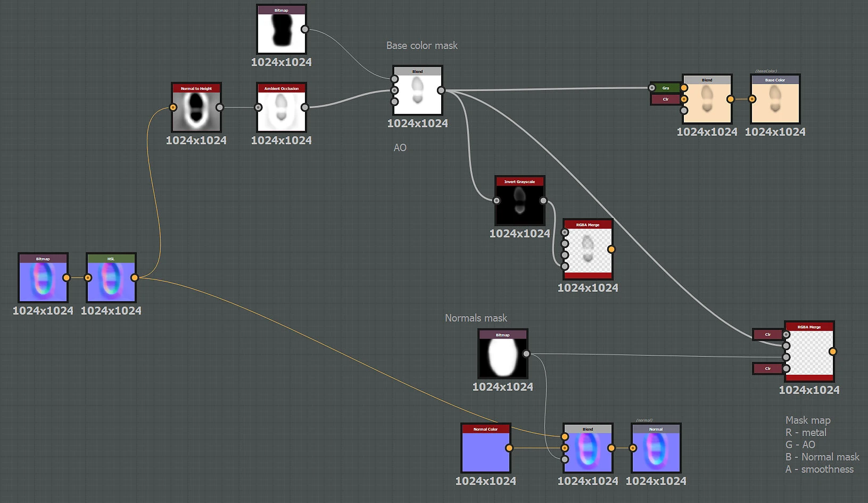Select the RGBA Merge node with Clr inputs

[x=809, y=351]
